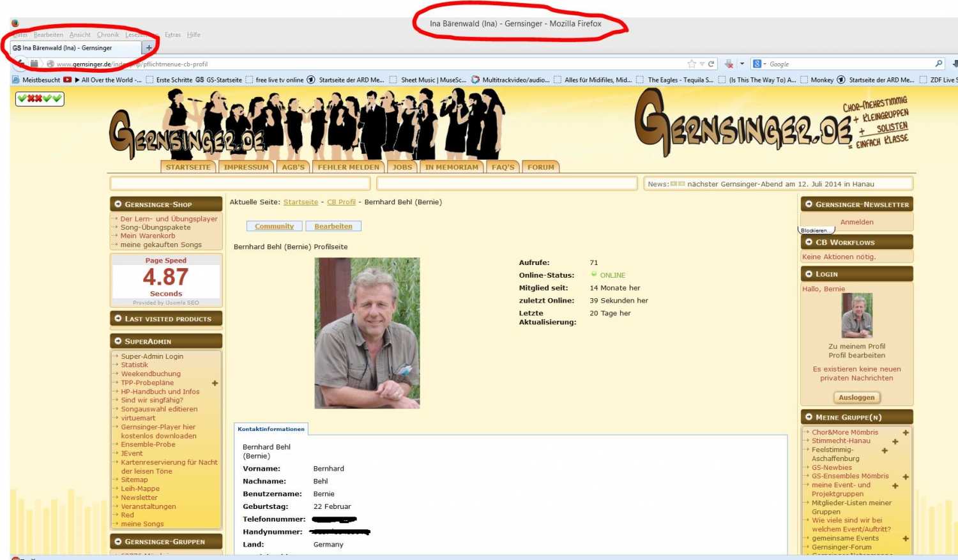Bookmark this page with star icon
The height and width of the screenshot is (560, 958).
(691, 64)
